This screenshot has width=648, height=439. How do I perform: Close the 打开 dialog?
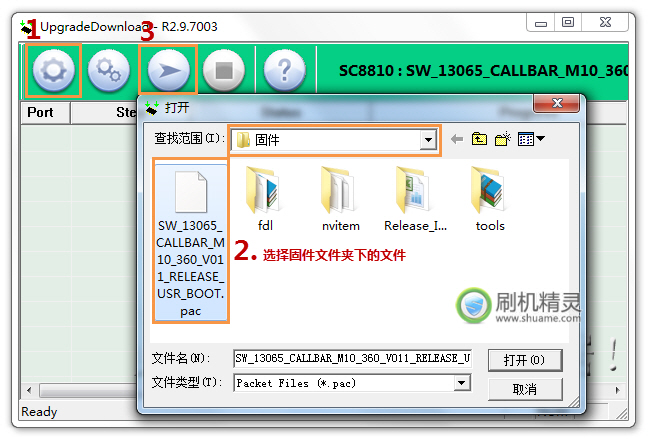pyautogui.click(x=557, y=103)
